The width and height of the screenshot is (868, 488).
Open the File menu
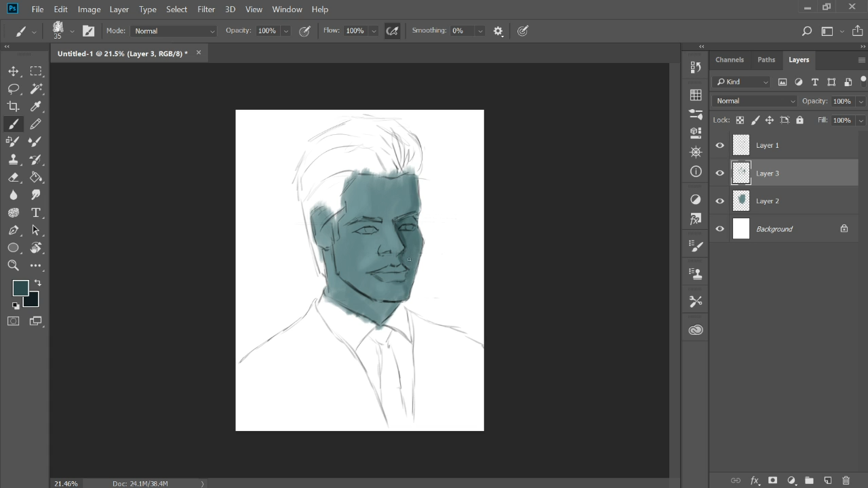(x=38, y=9)
